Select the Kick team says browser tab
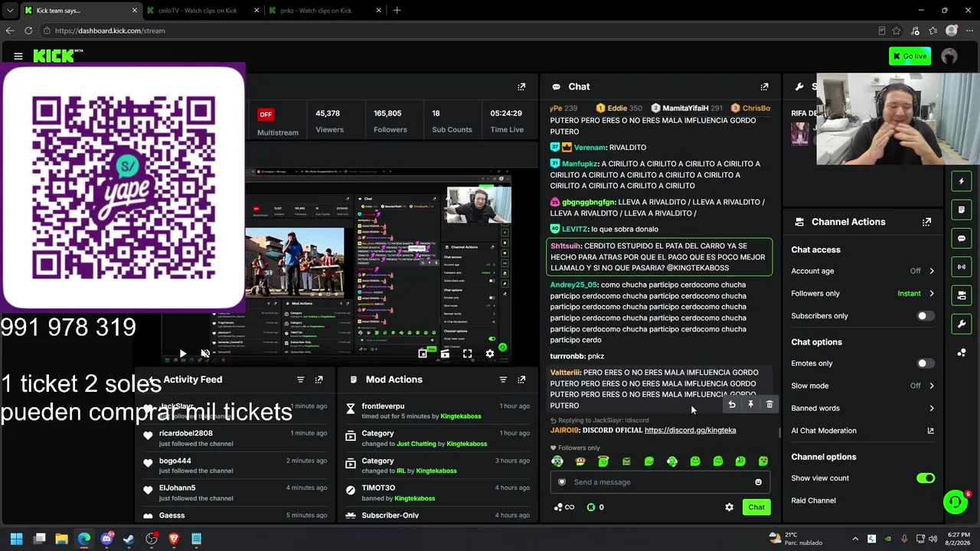980x551 pixels. pos(80,11)
